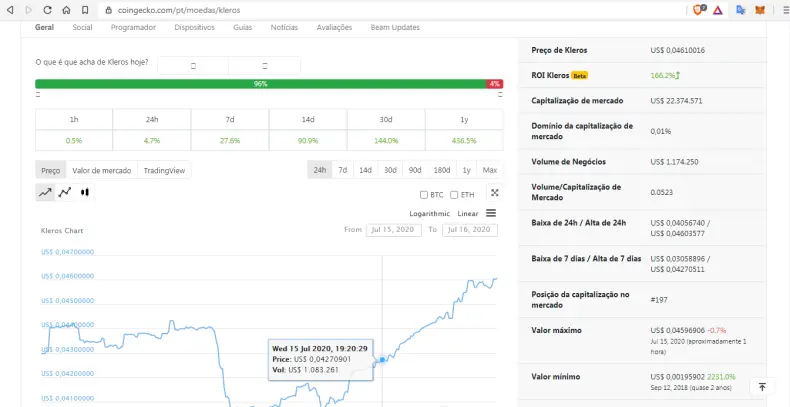Screen dimensions: 790x407
Task: Click the highlighted blue chart point
Action: (382, 359)
